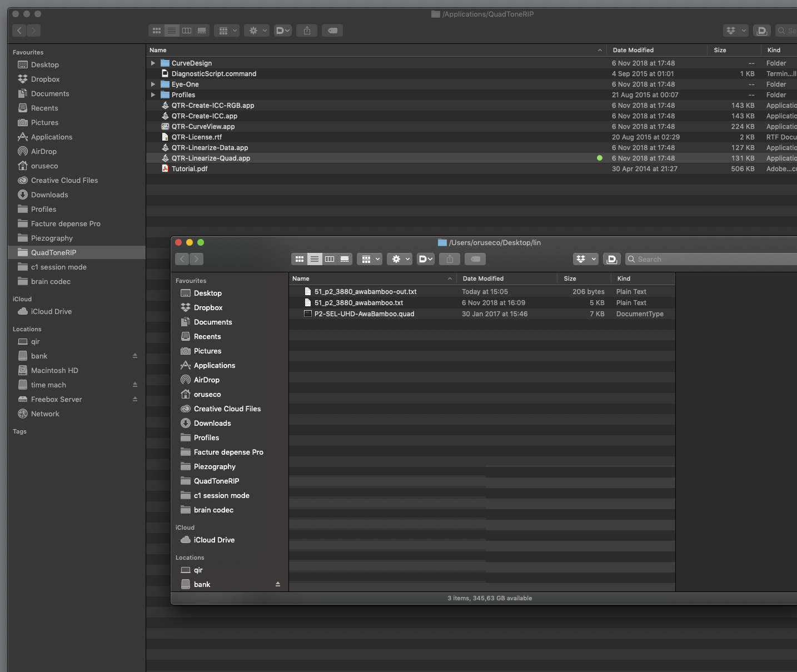The width and height of the screenshot is (797, 672).
Task: Open Macintosh HD from the sidebar
Action: [x=54, y=370]
